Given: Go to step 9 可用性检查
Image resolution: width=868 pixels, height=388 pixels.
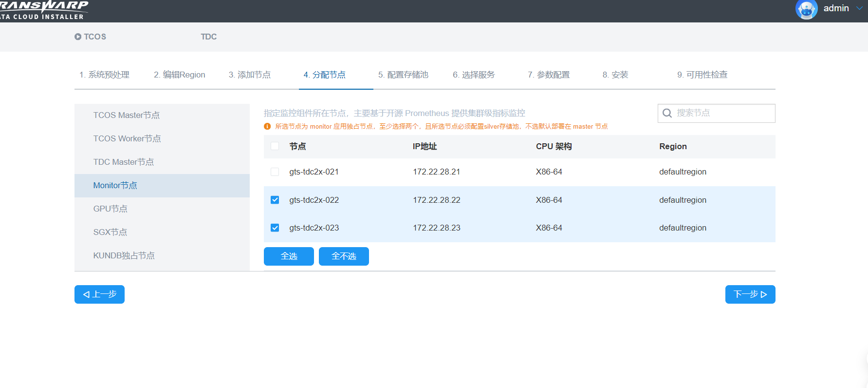Looking at the screenshot, I should tap(702, 75).
